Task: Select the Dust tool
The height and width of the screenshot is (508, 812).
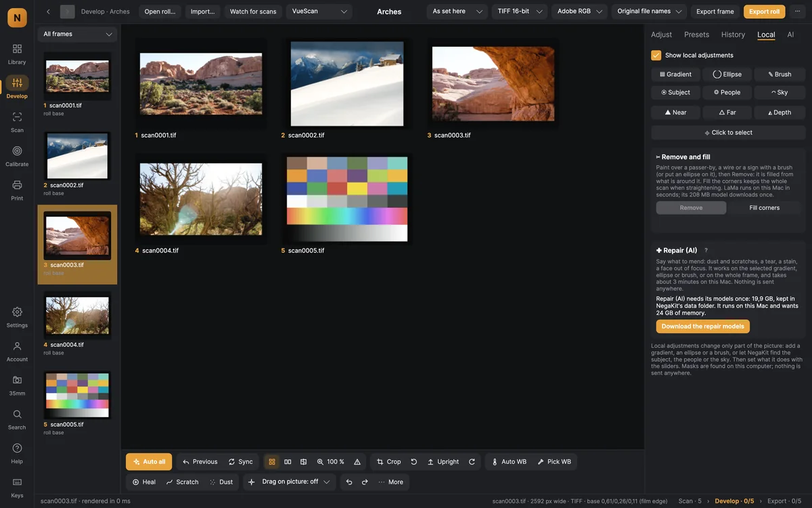Action: pos(221,482)
